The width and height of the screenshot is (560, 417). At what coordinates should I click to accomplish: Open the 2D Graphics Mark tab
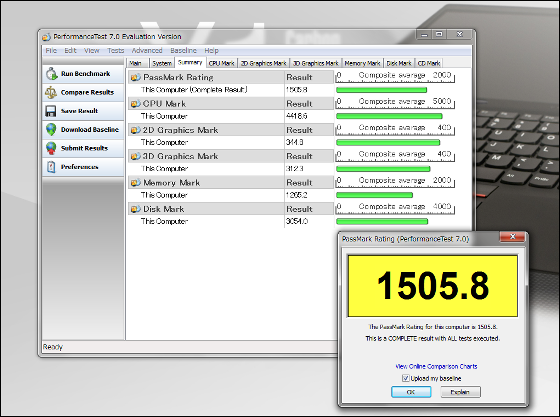tap(264, 63)
